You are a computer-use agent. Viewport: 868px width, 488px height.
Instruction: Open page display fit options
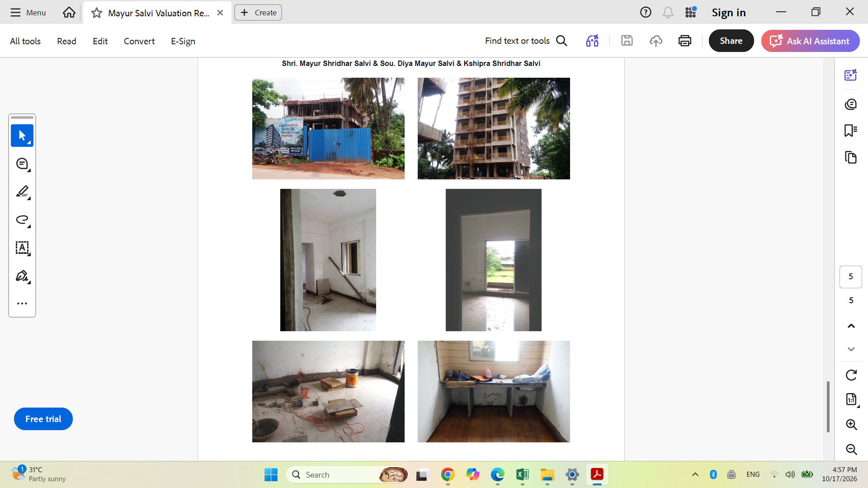click(851, 399)
